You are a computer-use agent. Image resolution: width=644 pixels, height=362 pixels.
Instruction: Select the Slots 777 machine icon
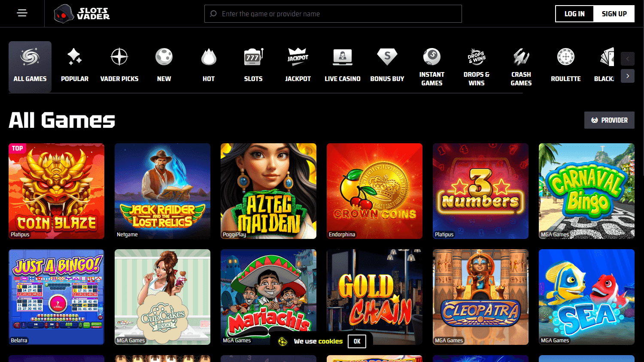[253, 56]
